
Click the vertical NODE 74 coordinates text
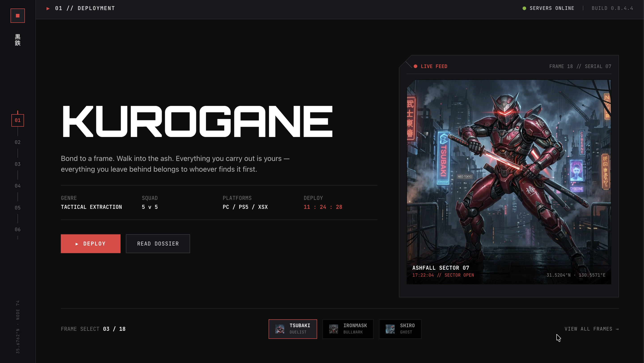click(x=18, y=327)
